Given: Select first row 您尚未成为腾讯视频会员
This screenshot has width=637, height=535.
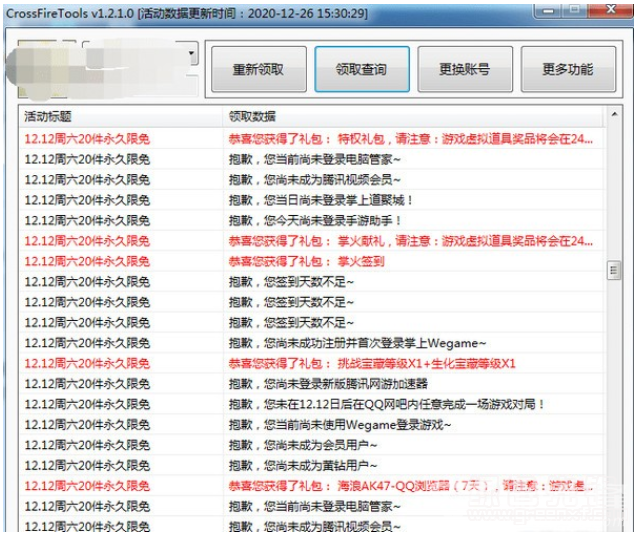Looking at the screenshot, I should pos(312,180).
